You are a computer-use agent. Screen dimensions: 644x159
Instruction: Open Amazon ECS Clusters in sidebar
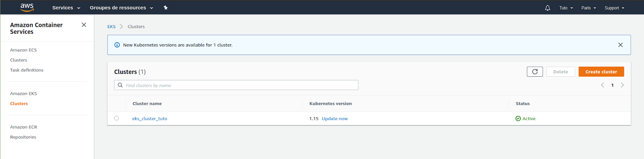point(19,60)
